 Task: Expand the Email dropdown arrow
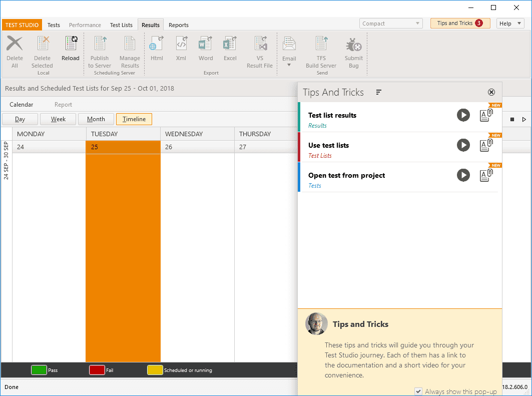tap(289, 65)
